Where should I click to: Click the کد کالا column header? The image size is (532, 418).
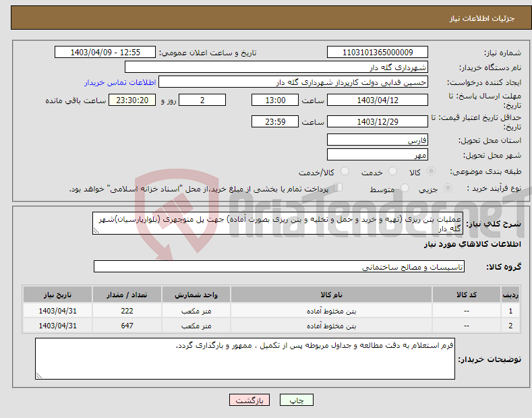tap(467, 295)
